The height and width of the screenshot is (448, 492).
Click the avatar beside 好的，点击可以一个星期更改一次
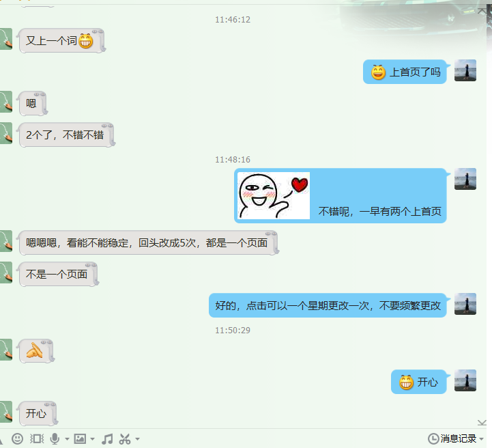[465, 304]
